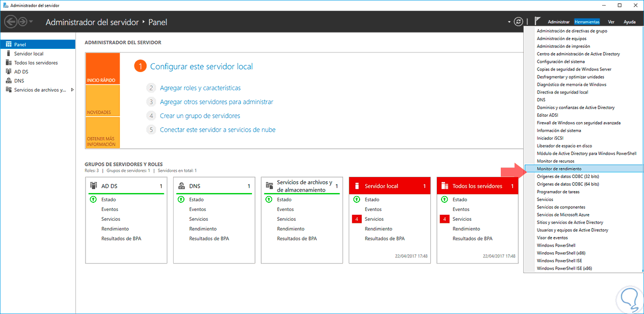The width and height of the screenshot is (644, 314).
Task: Select Todos los servidores in sidebar
Action: click(x=38, y=63)
